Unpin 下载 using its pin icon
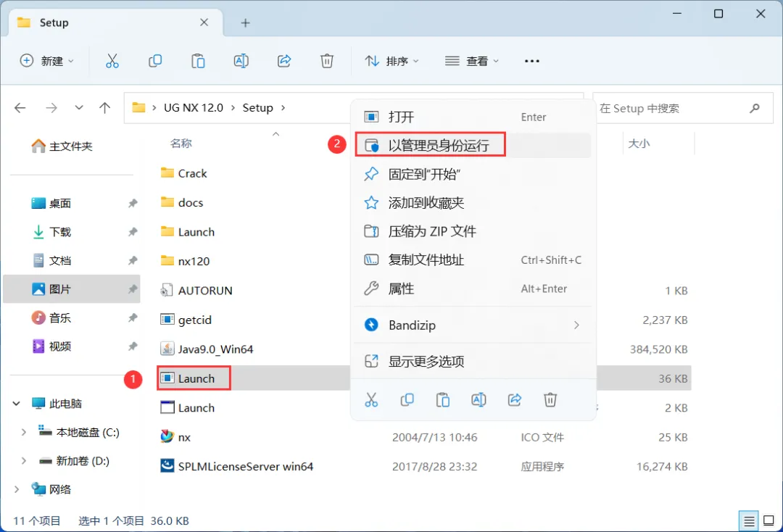This screenshot has height=532, width=783. pyautogui.click(x=133, y=231)
